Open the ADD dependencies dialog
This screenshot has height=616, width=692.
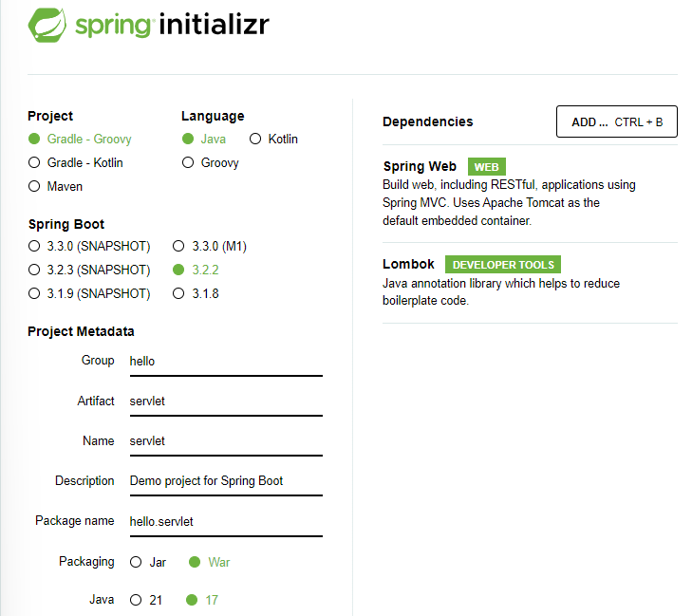[616, 121]
